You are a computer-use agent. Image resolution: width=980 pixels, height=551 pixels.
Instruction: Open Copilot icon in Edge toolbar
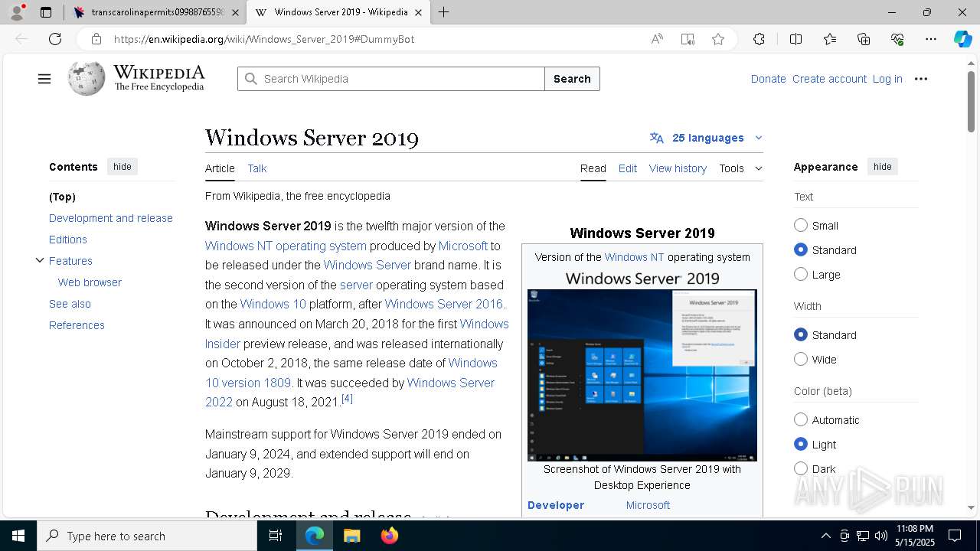click(x=962, y=39)
